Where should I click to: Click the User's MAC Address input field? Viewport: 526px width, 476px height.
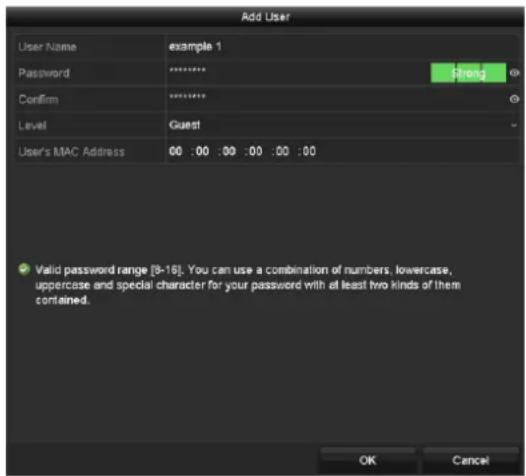pyautogui.click(x=343, y=151)
